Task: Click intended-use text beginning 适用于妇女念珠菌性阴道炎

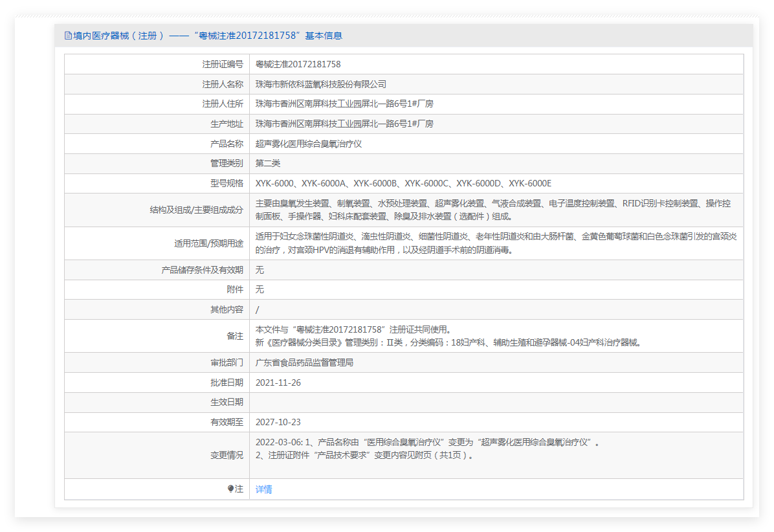Action: click(496, 243)
